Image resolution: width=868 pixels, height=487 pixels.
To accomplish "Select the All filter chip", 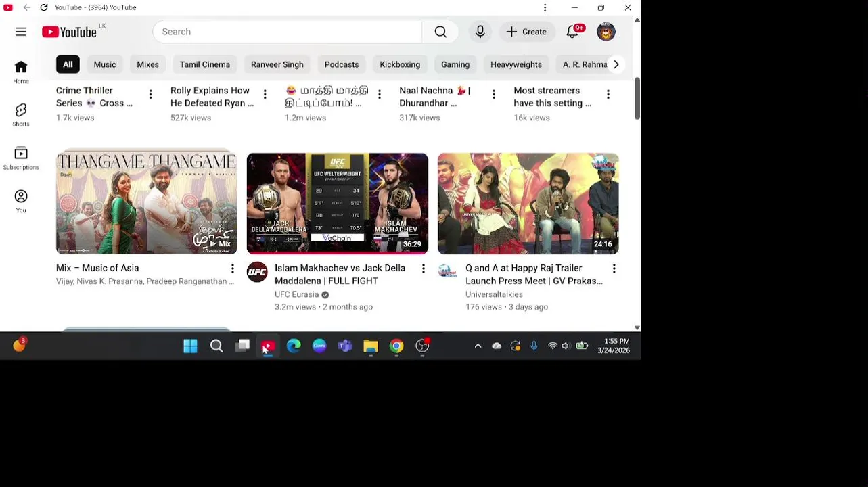I will coord(68,64).
